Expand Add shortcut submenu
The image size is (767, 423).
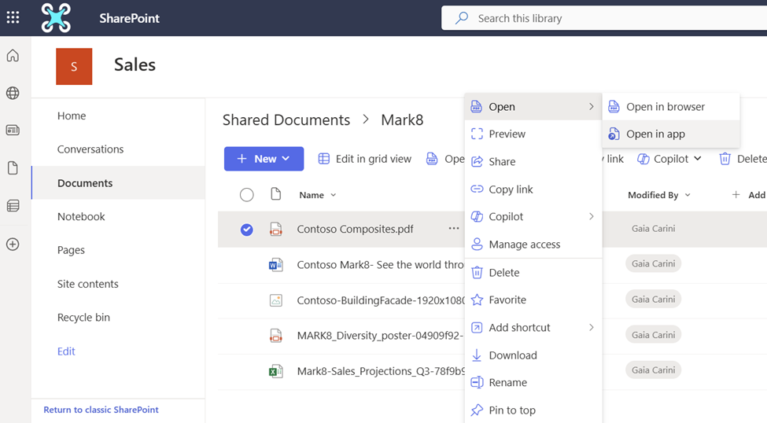[x=591, y=327]
